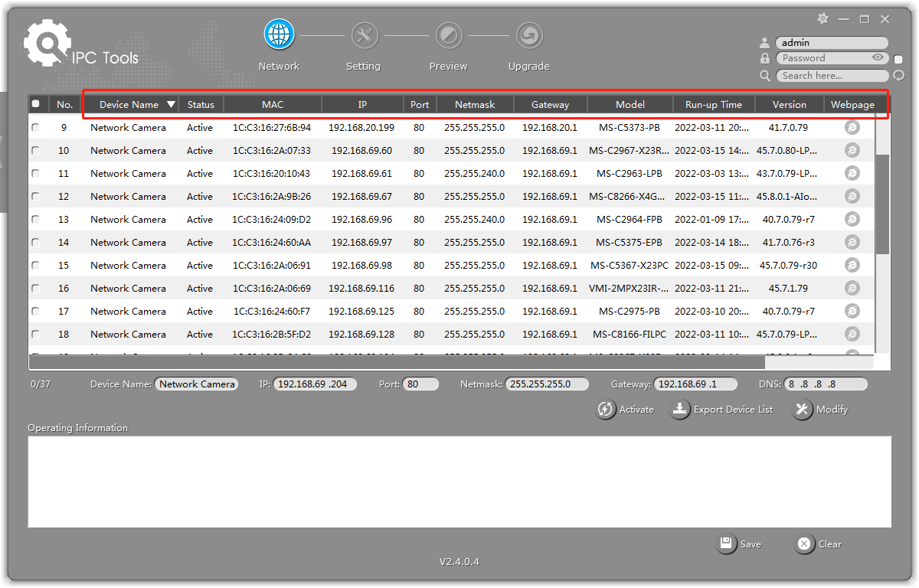Toggle the checkbox next to Password field
The image size is (919, 588).
click(x=898, y=59)
